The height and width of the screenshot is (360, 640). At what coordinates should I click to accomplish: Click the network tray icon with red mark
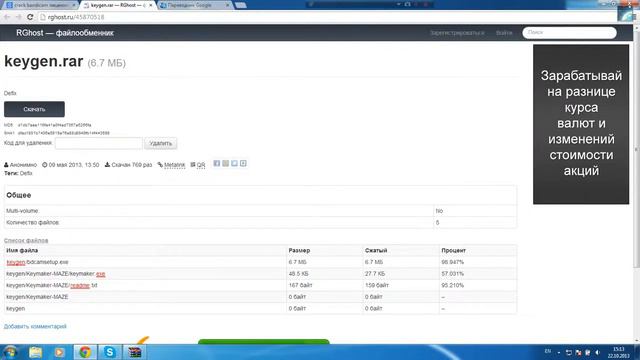[578, 352]
